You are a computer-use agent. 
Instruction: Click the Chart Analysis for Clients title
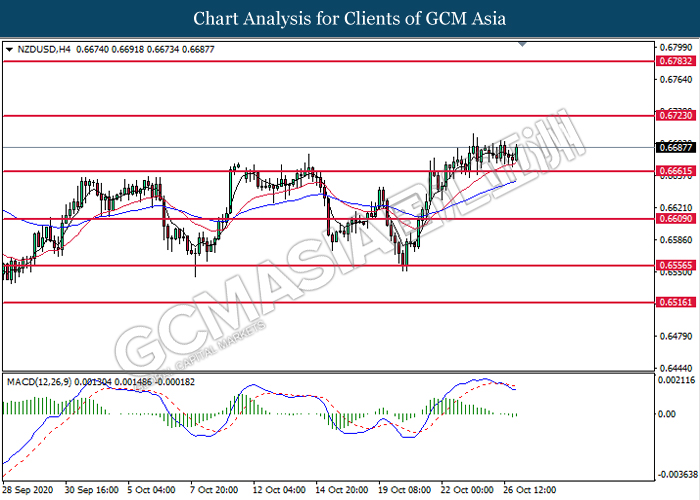pos(350,19)
